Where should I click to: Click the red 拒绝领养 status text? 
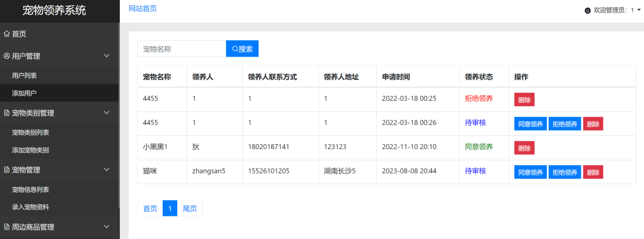pyautogui.click(x=478, y=98)
